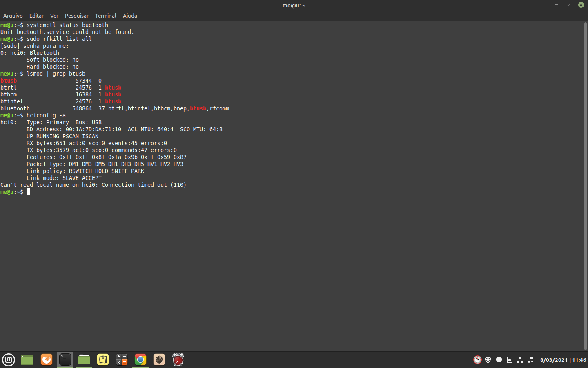Image resolution: width=588 pixels, height=368 pixels.
Task: Open the shell-shaped app icon
Action: tap(159, 359)
